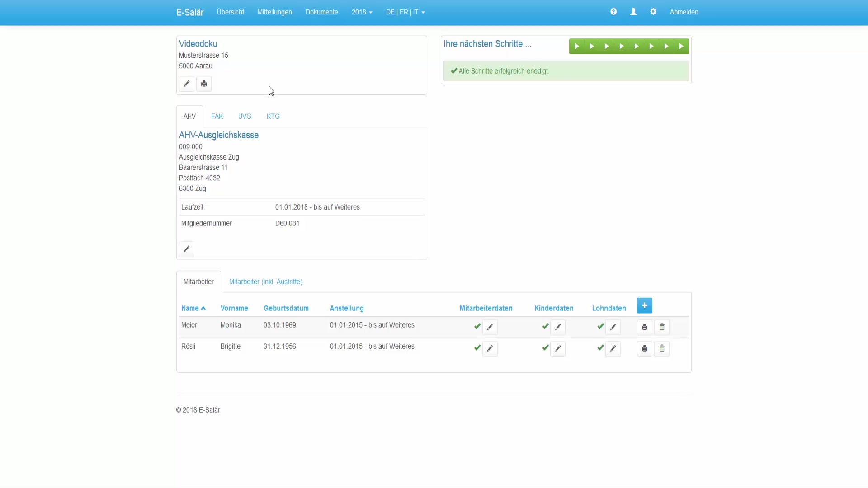Open the help question mark icon

[613, 12]
